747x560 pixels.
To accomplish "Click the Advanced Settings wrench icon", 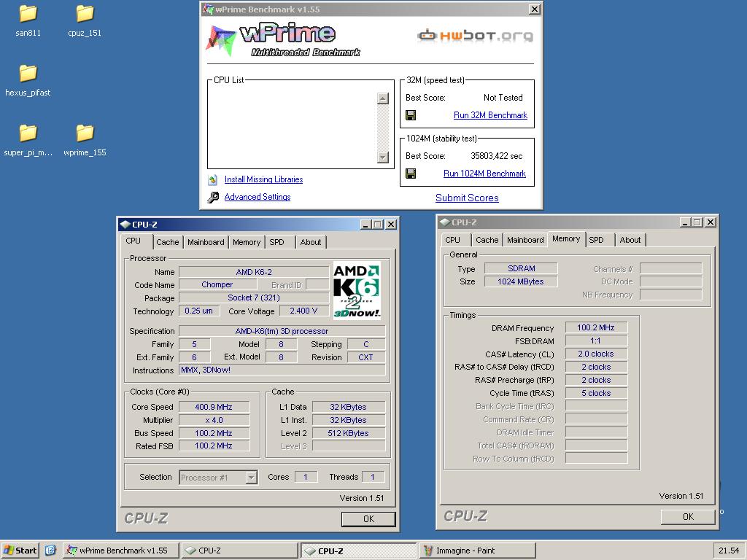I will (213, 197).
